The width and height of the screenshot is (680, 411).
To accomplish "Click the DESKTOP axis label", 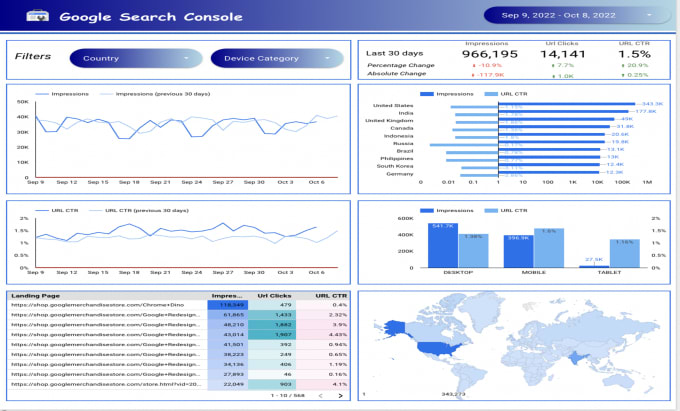I will click(x=458, y=272).
